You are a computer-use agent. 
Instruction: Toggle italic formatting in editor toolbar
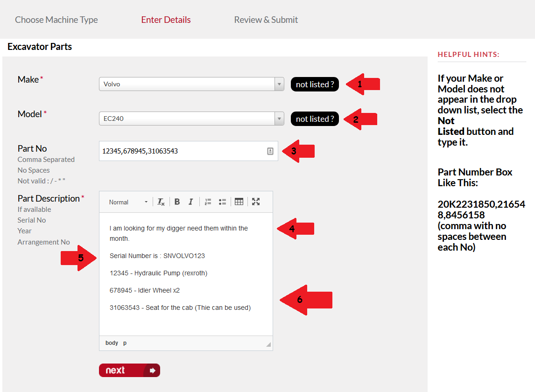[190, 202]
